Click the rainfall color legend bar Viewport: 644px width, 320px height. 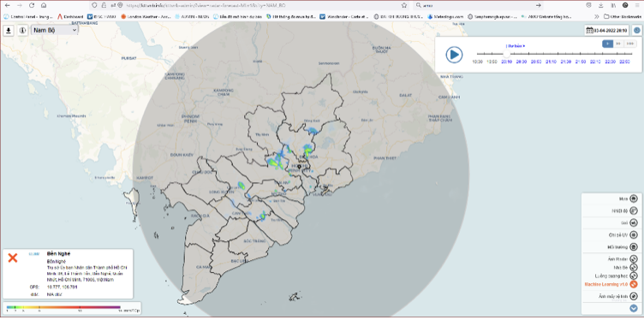[63, 306]
